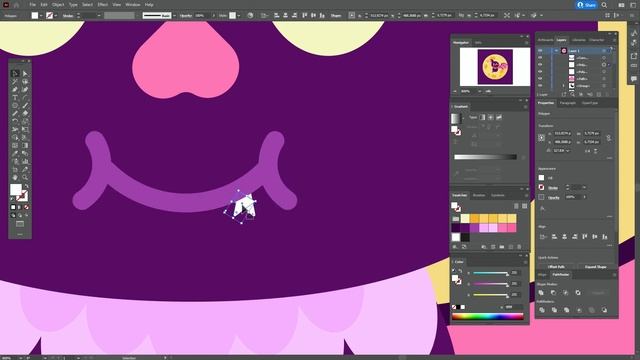Switch to the Character tab
The image size is (640, 360).
[x=596, y=40]
